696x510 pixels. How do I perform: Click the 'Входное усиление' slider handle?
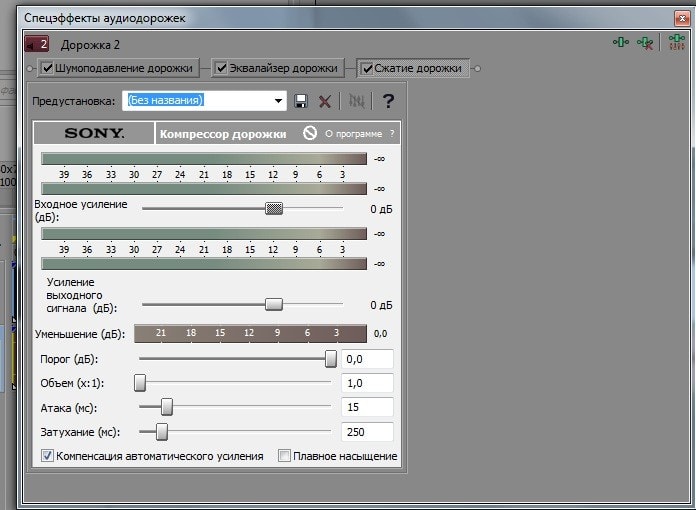pyautogui.click(x=273, y=208)
